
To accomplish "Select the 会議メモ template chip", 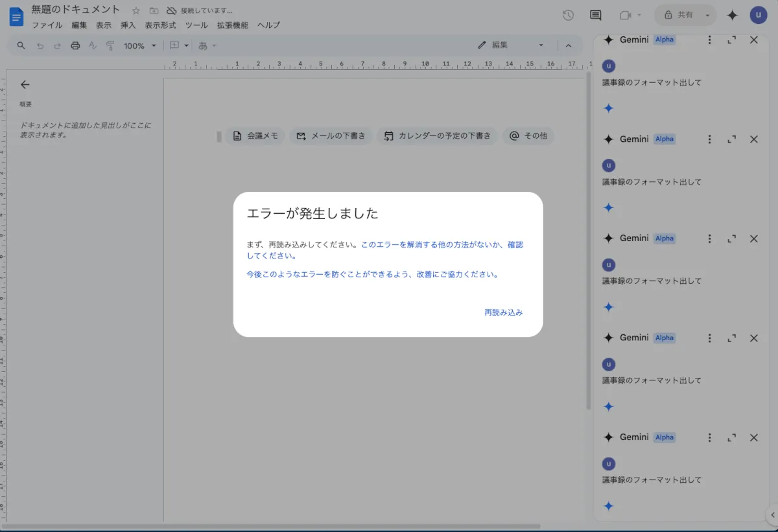I will click(x=255, y=136).
